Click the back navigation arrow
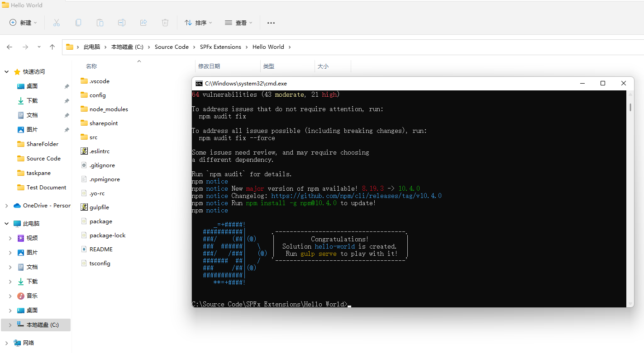644x353 pixels. pyautogui.click(x=10, y=47)
